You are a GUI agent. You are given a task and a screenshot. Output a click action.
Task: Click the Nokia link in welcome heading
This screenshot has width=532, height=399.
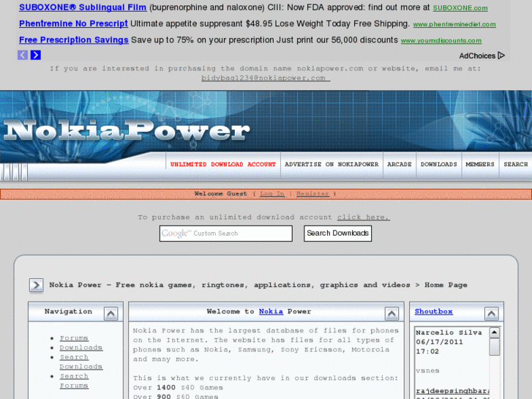tap(271, 311)
